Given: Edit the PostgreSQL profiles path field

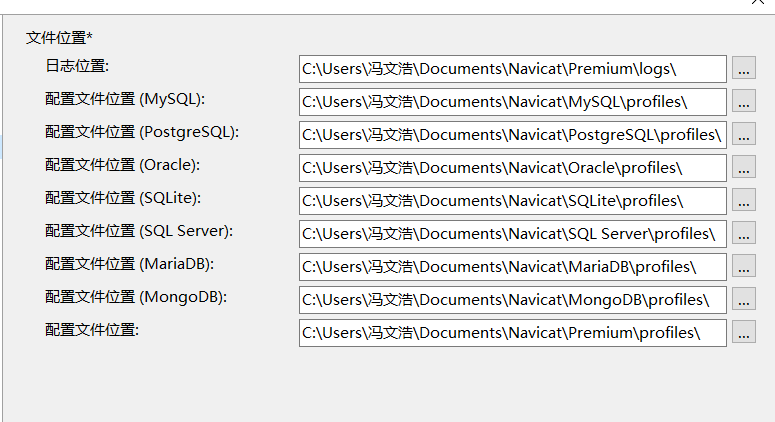Looking at the screenshot, I should point(513,135).
